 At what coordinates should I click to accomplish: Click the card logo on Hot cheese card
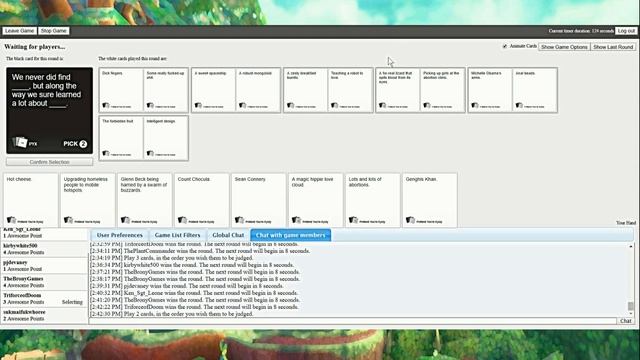coord(11,220)
